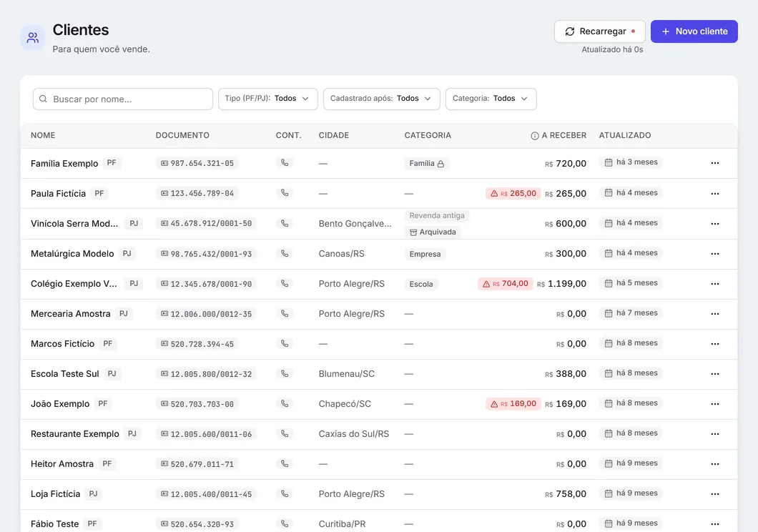This screenshot has height=532, width=758.
Task: Click the Recarregar button
Action: [x=599, y=31]
